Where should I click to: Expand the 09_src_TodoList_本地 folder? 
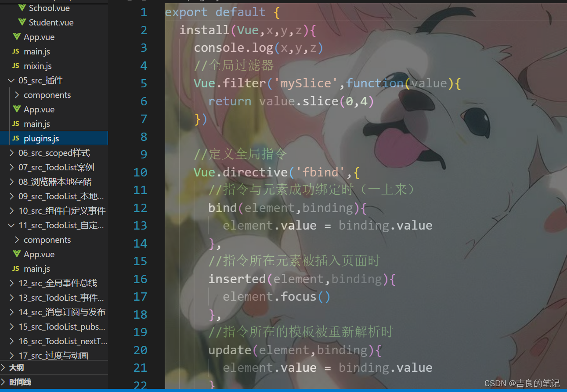click(x=11, y=196)
